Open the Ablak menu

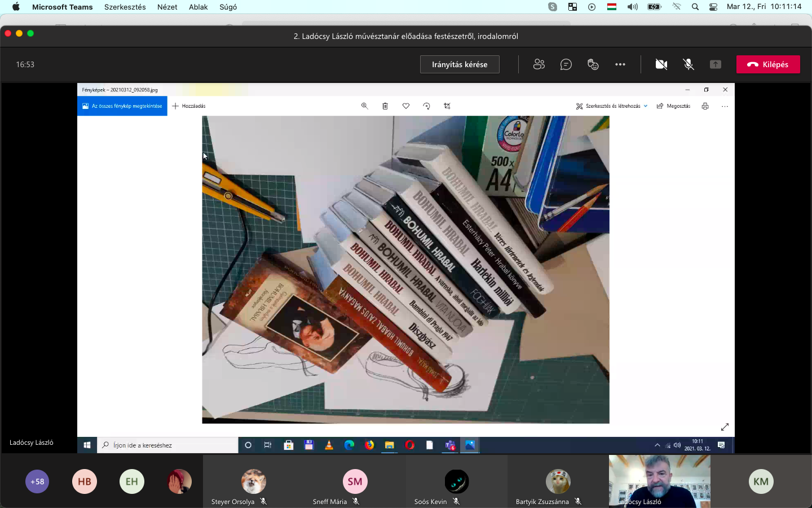click(x=198, y=7)
